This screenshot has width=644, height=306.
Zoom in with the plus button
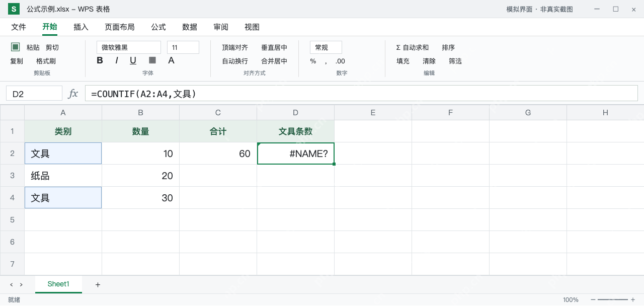click(x=633, y=299)
